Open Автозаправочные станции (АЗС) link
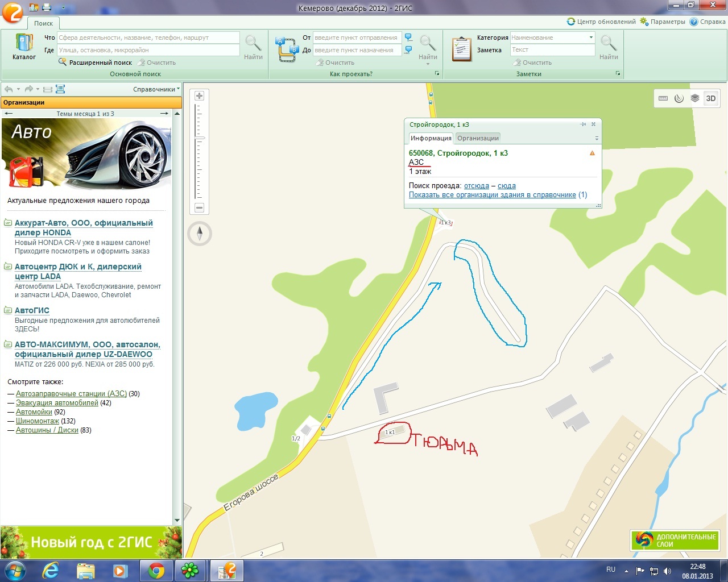This screenshot has width=728, height=582. click(x=72, y=393)
